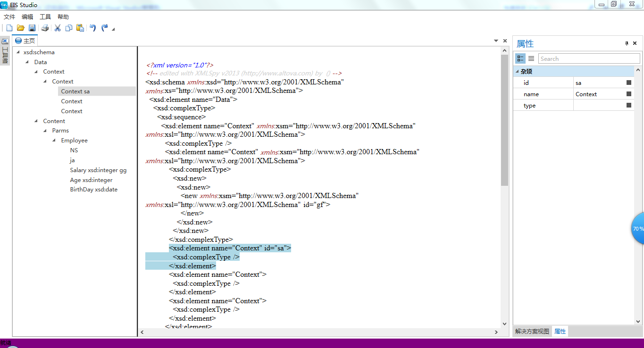Click the square marker on the type row
Viewport: 644px width, 348px height.
[629, 105]
